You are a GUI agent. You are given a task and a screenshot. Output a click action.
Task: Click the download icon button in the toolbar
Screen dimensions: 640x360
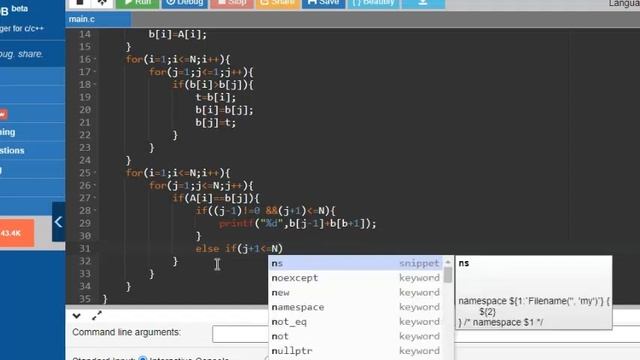coord(423,3)
